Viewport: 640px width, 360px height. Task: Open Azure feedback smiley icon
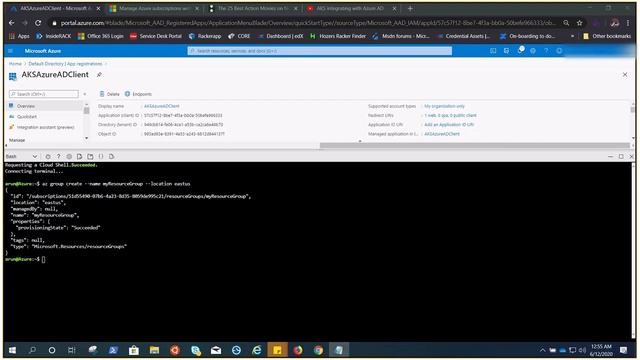pos(559,51)
